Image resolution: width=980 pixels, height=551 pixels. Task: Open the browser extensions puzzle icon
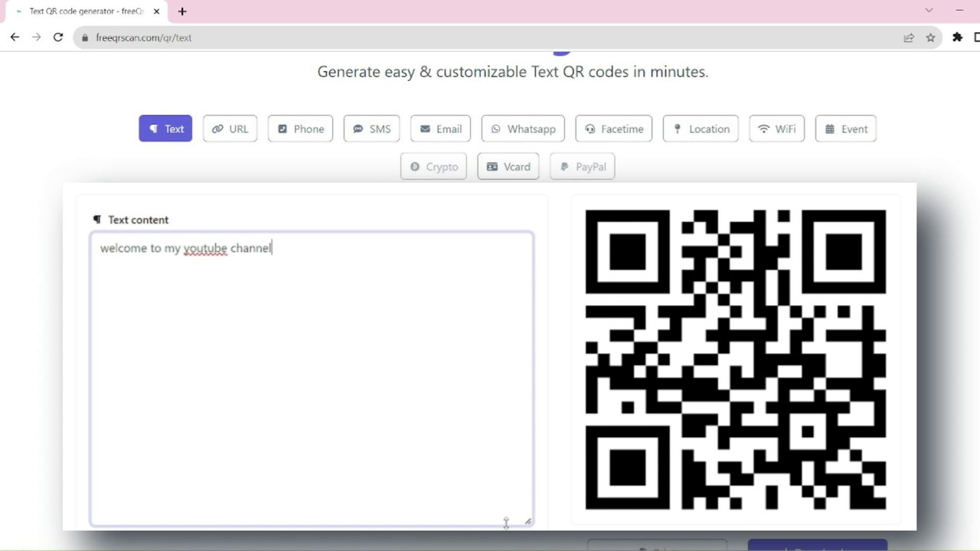(x=957, y=37)
